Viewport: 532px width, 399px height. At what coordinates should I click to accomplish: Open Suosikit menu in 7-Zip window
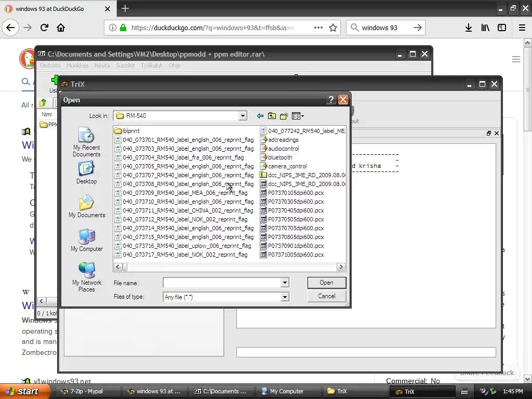125,65
